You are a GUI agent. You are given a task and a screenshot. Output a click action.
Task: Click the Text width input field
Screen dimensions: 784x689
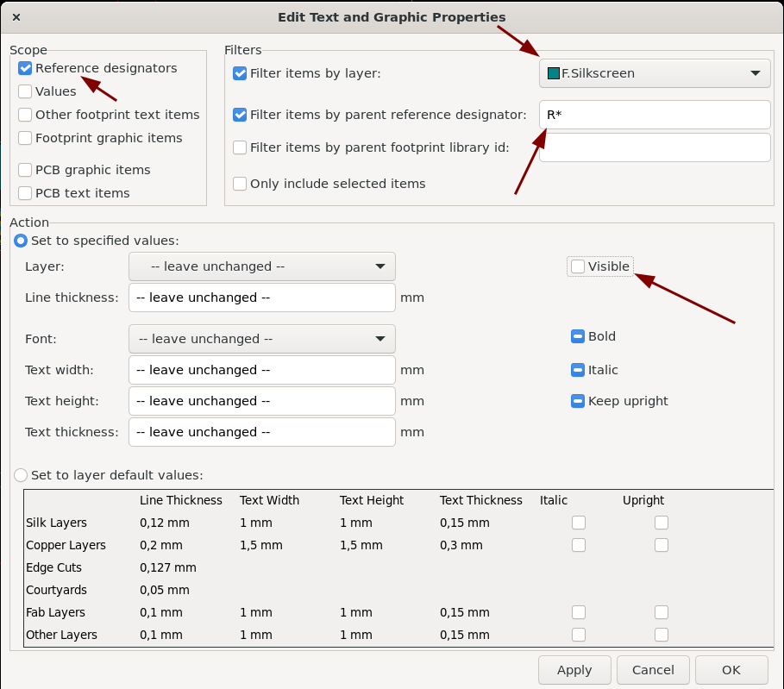[x=262, y=370]
